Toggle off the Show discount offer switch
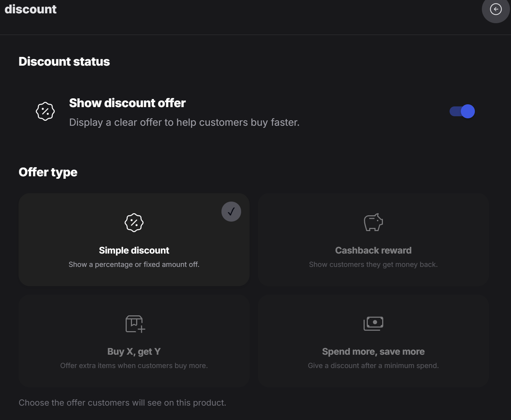Viewport: 511px width, 420px height. (x=462, y=111)
